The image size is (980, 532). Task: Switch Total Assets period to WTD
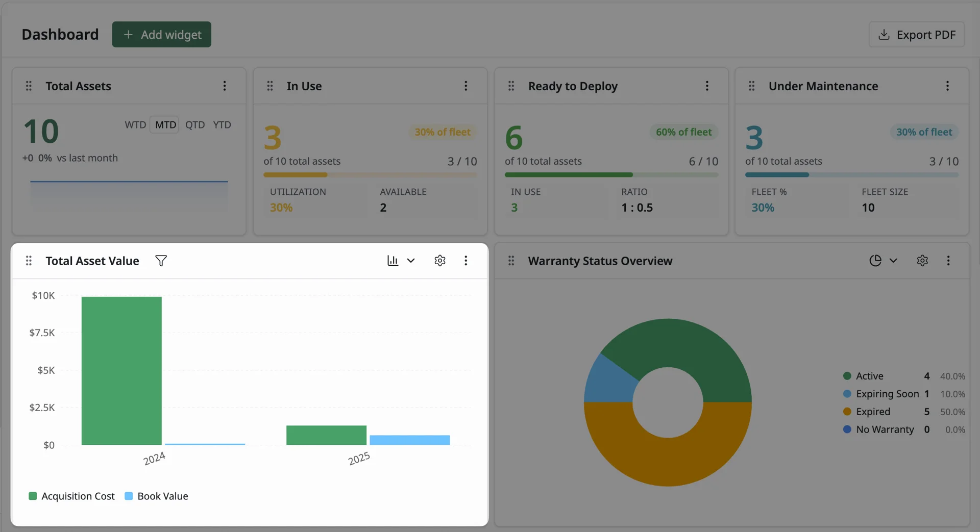tap(135, 125)
